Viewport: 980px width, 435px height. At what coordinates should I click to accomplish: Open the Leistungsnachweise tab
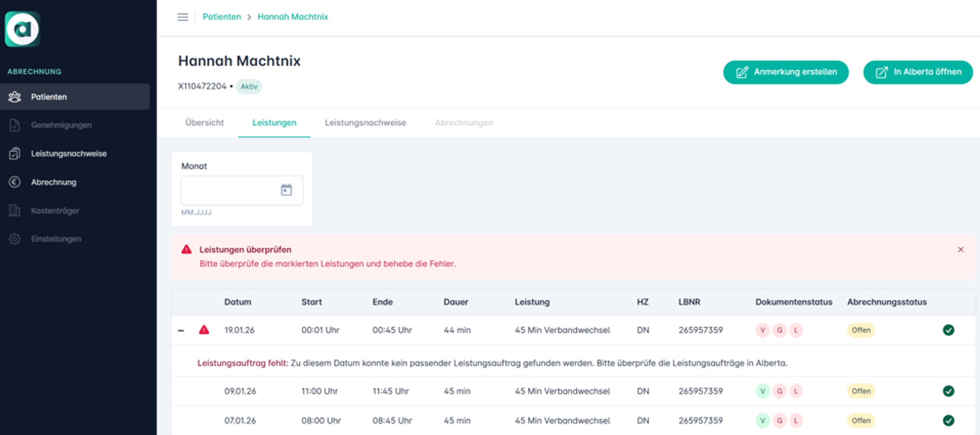(x=365, y=122)
